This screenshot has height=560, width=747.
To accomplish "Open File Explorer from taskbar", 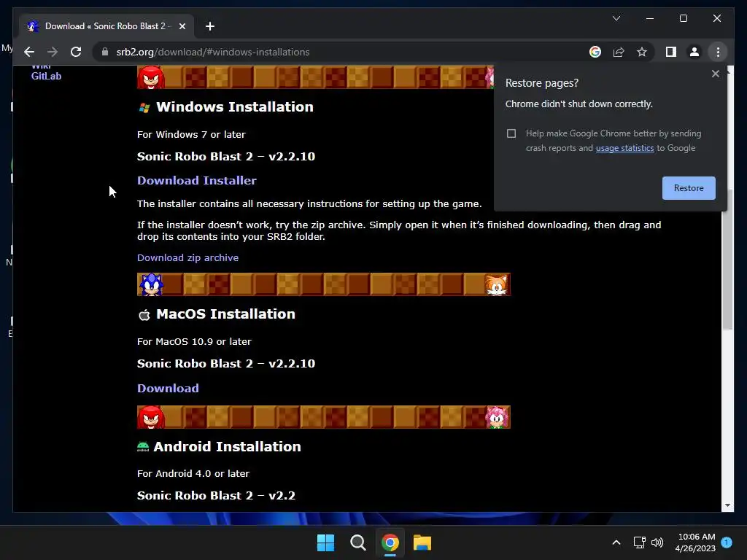I will point(422,542).
